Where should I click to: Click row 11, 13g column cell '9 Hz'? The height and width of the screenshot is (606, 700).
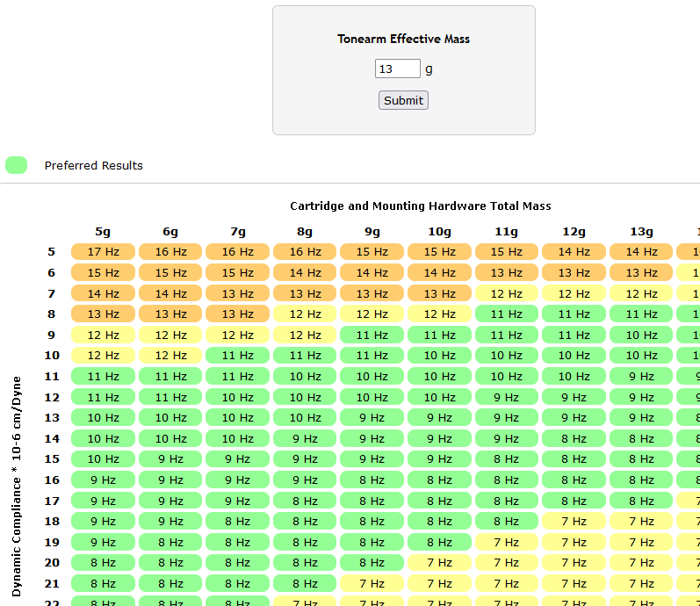(641, 377)
